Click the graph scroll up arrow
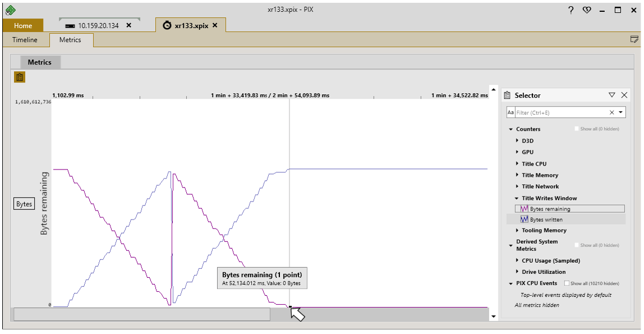Viewport: 644px width, 334px height. [493, 90]
